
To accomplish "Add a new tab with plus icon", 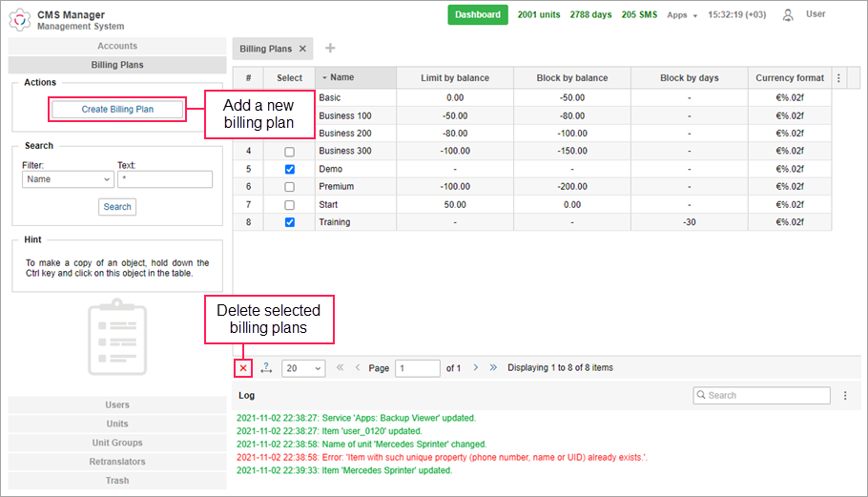I will tap(331, 49).
